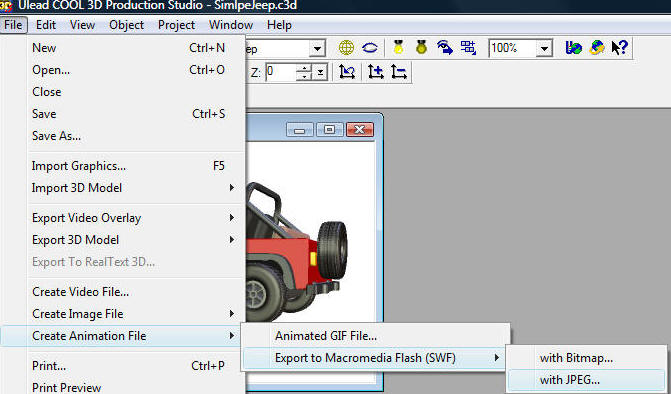Choose Save from the File menu
The image size is (671, 394).
124,114
